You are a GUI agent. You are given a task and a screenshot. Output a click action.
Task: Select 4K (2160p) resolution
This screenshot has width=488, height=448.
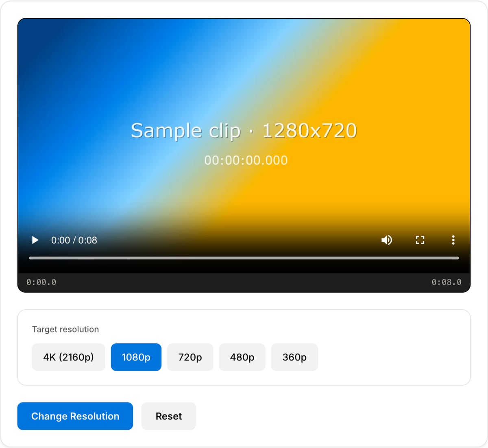pyautogui.click(x=68, y=357)
